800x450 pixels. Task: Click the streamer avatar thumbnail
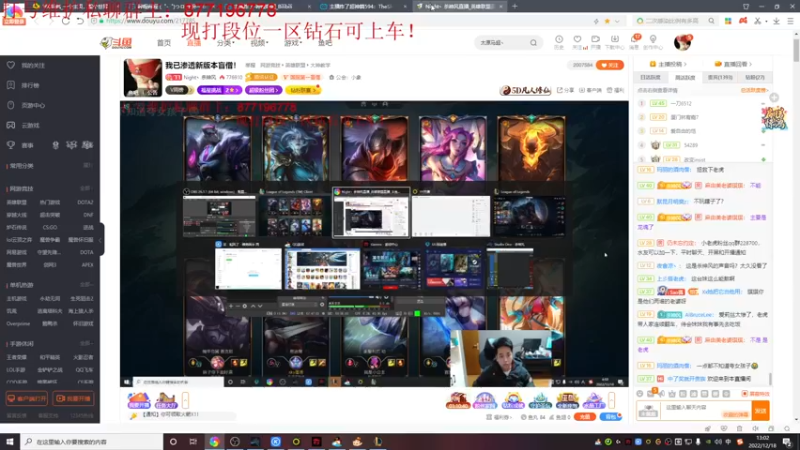pos(142,78)
